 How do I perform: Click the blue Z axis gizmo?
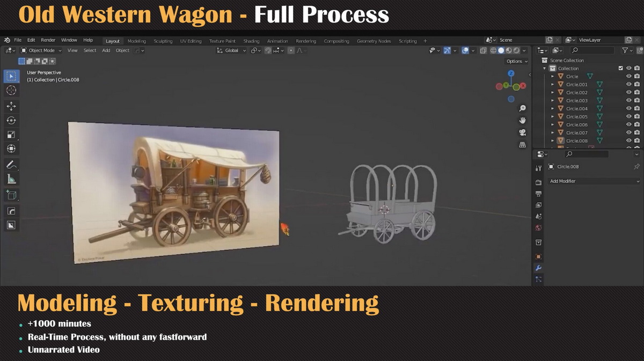point(511,73)
